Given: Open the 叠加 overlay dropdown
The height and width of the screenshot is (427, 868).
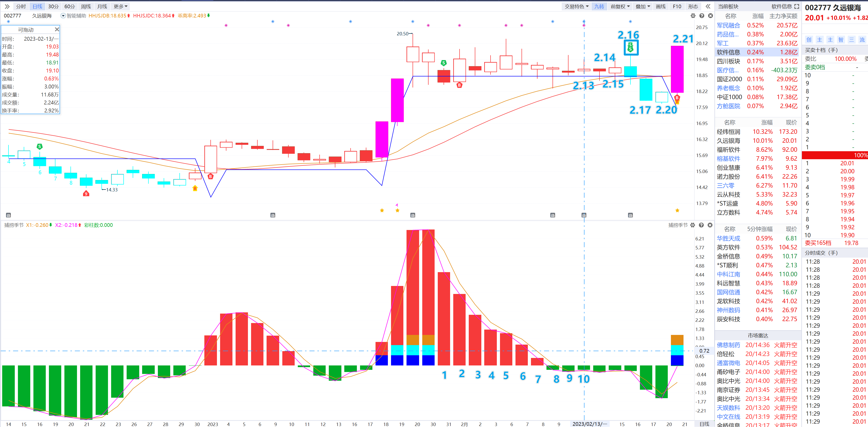Looking at the screenshot, I should pyautogui.click(x=643, y=6).
